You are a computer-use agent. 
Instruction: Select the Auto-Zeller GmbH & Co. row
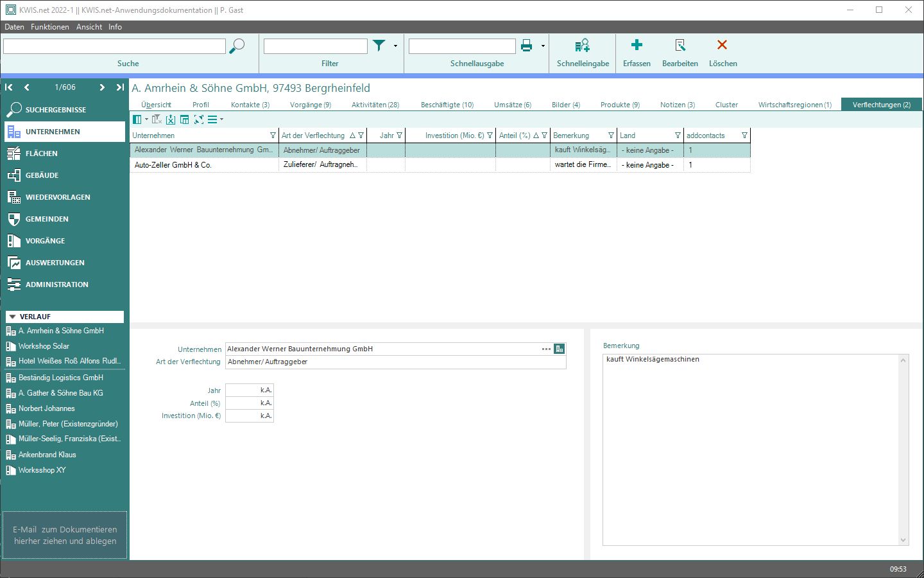(440, 165)
